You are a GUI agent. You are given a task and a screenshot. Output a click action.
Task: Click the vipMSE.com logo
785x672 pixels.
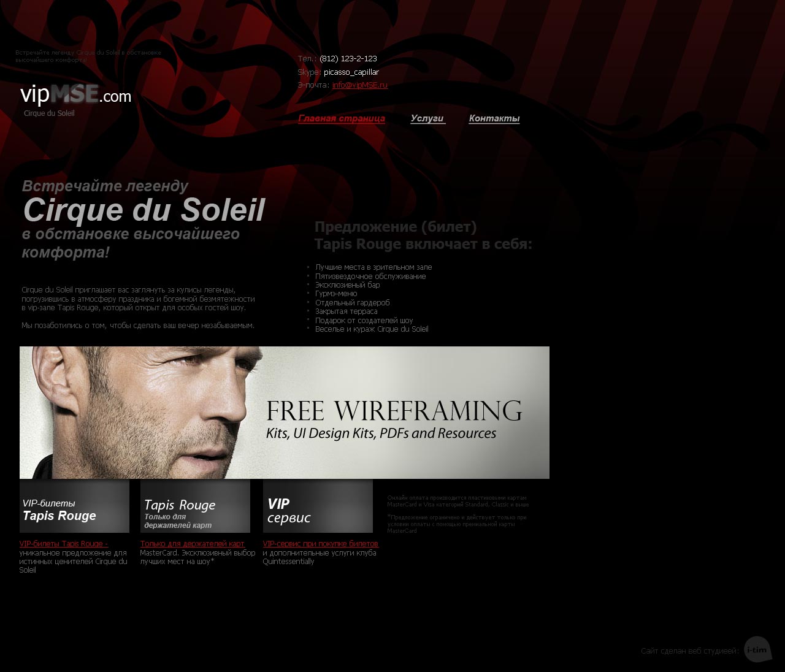[x=75, y=94]
